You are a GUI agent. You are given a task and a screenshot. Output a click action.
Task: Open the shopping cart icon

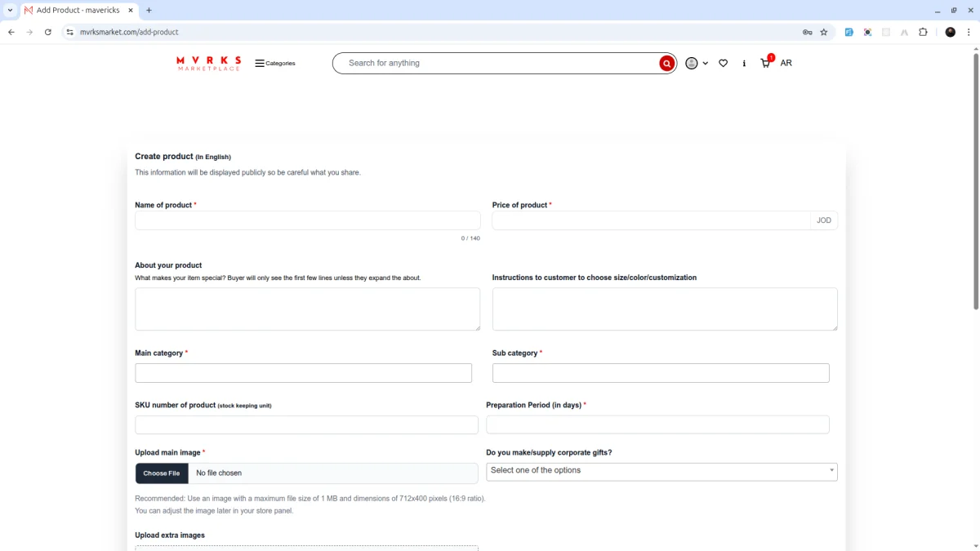[765, 62]
